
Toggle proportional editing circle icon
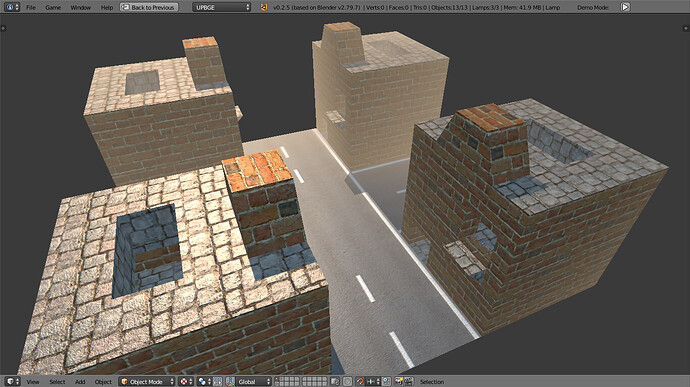(347, 381)
